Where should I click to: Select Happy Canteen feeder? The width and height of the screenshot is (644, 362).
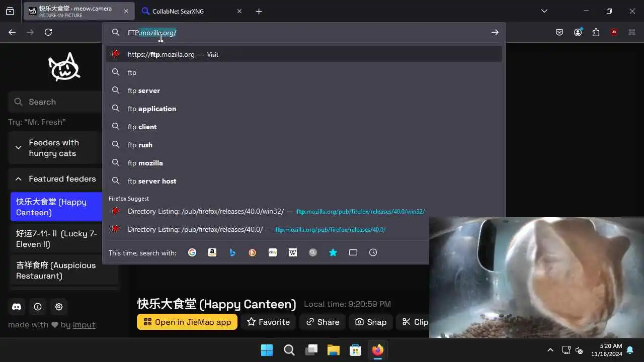click(56, 207)
